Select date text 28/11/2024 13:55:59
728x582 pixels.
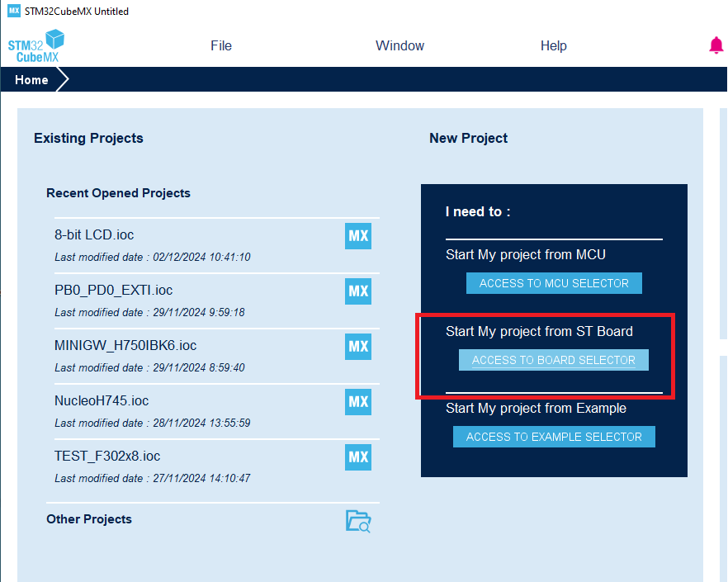[x=201, y=423]
